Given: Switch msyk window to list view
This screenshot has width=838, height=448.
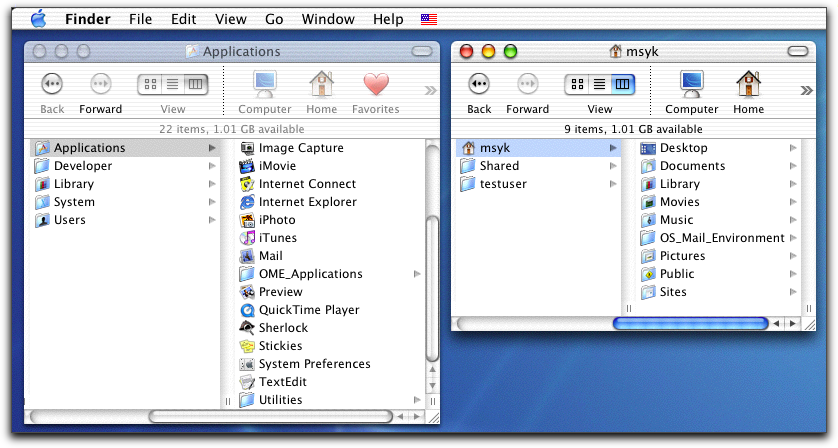Looking at the screenshot, I should 600,85.
